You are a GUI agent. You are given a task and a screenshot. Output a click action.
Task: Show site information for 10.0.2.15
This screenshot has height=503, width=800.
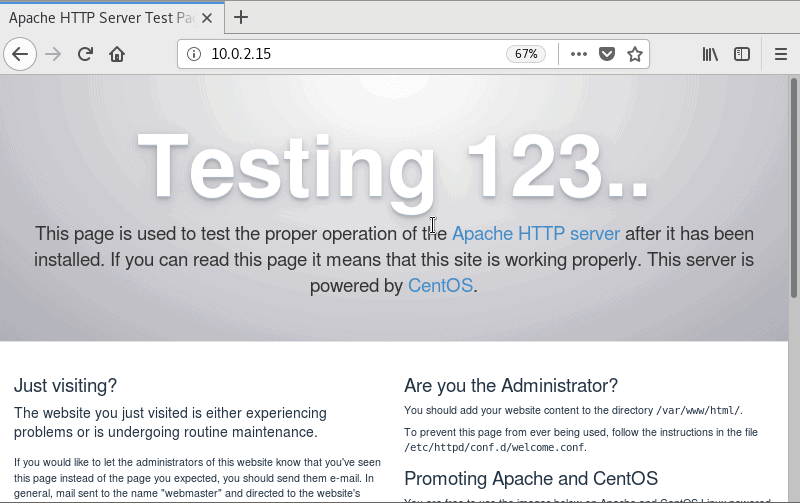tap(194, 54)
